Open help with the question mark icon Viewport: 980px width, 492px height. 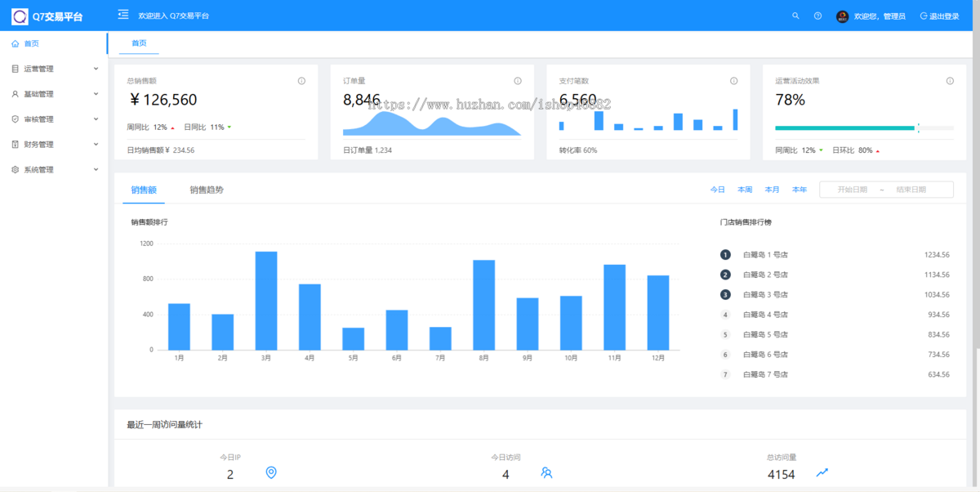[x=817, y=16]
